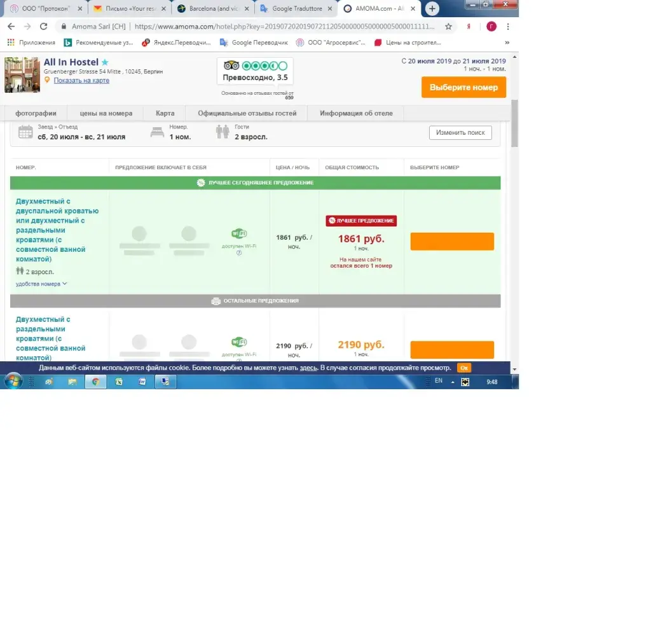Open the Chrome three-dot menu
Image resolution: width=672 pixels, height=636 pixels.
[508, 27]
